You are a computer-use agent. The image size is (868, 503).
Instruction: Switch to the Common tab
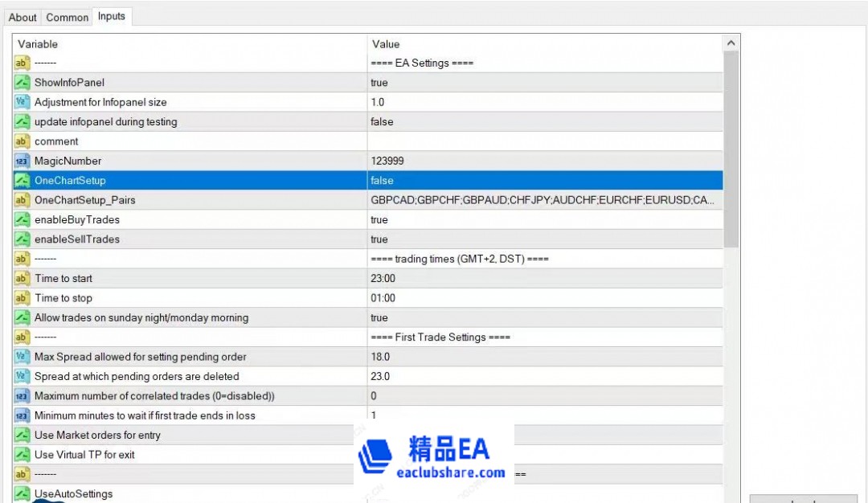(x=67, y=17)
